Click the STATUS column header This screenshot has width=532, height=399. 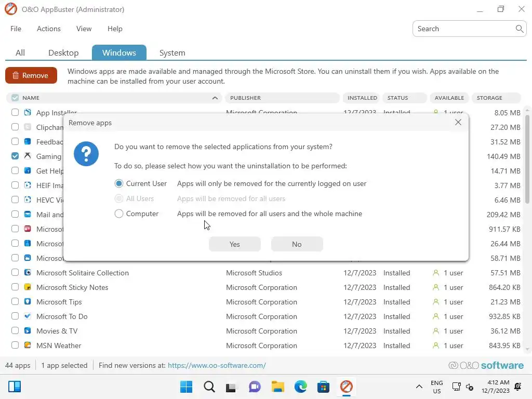pos(404,98)
